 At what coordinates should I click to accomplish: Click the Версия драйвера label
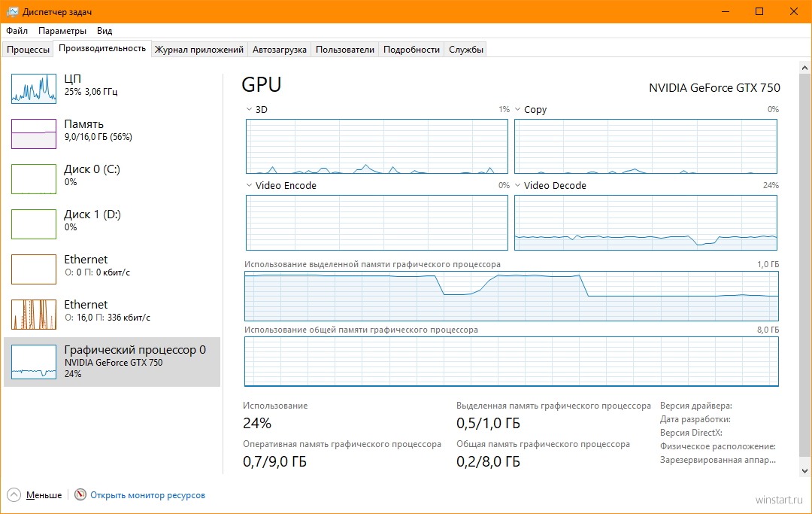696,406
